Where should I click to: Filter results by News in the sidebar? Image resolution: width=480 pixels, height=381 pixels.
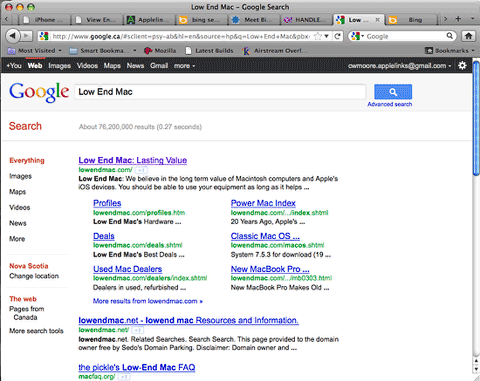point(18,223)
